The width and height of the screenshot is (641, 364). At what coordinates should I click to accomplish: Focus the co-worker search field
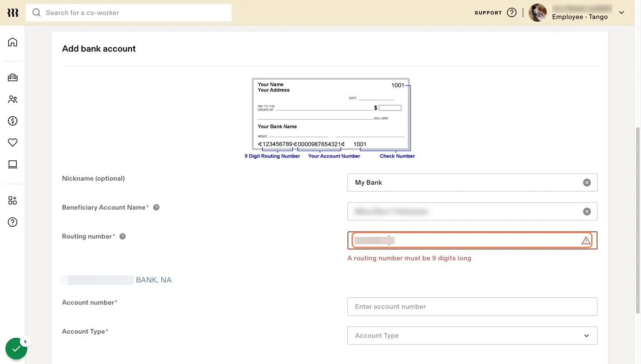129,13
